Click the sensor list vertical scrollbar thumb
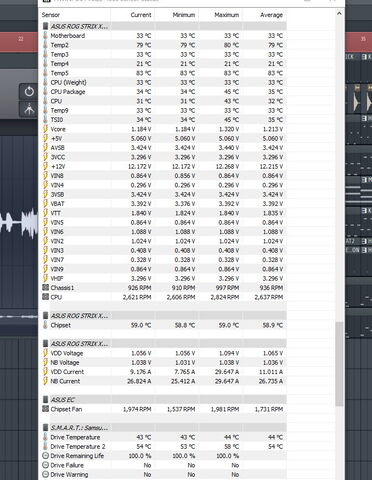Screen dimensions: 372x480 [x=339, y=364]
